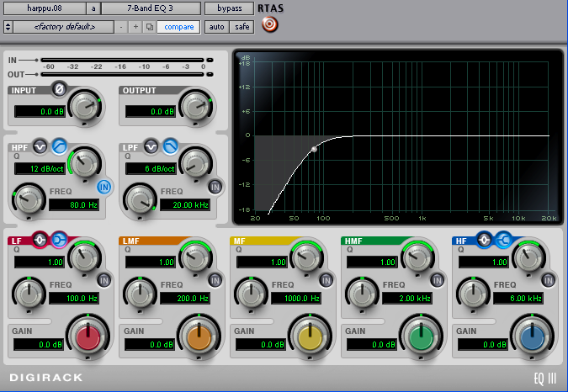Screen dimensions: 568x392
Task: Toggle the LF band IN button
Action: tap(104, 280)
